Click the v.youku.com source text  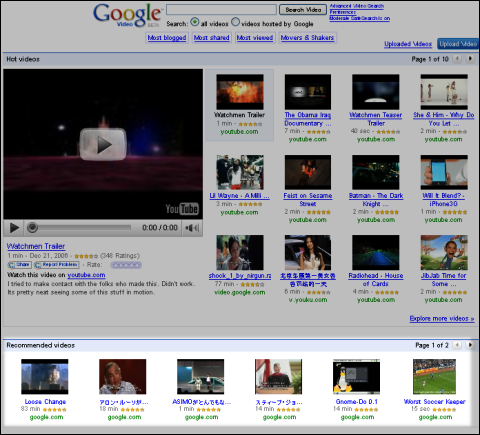pyautogui.click(x=308, y=300)
